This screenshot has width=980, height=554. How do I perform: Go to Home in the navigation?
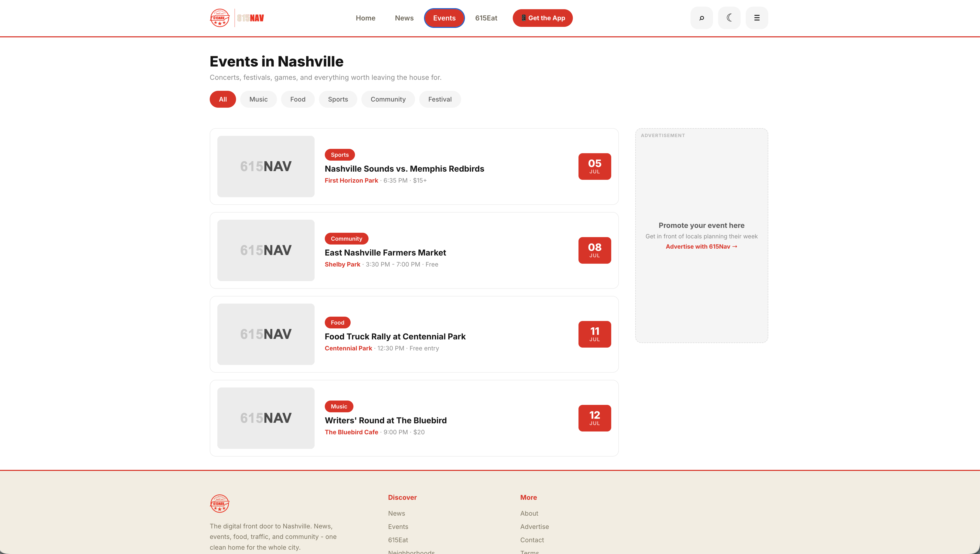tap(366, 18)
